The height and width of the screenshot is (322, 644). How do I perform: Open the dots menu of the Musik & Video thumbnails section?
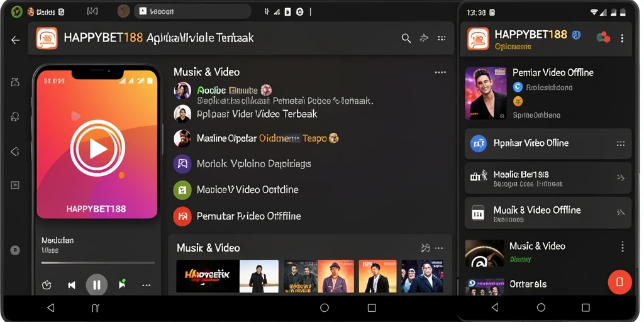[439, 248]
